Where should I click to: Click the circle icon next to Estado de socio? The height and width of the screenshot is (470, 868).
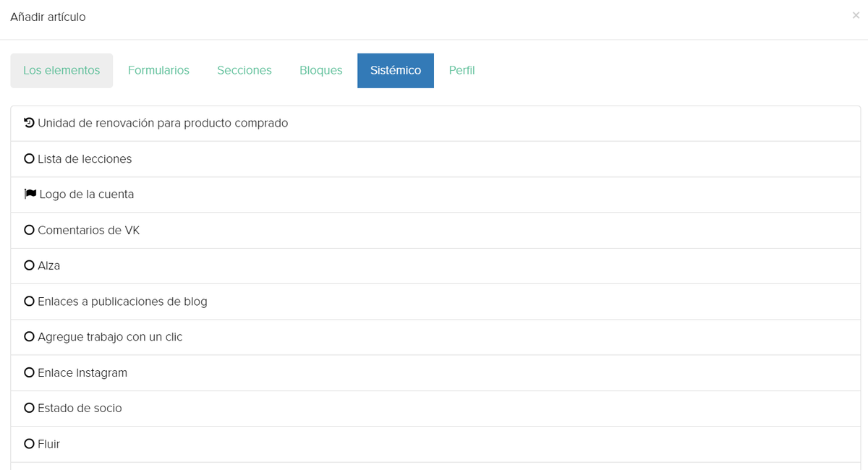(x=29, y=408)
